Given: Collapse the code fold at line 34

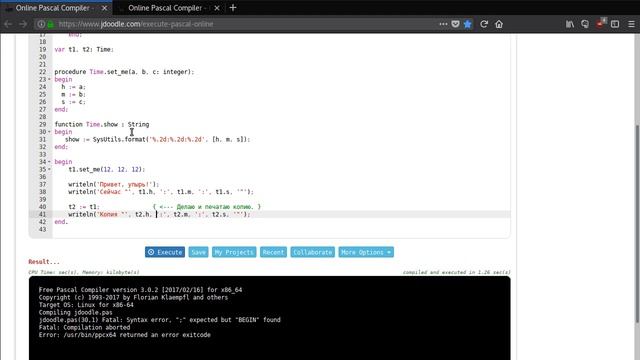Looking at the screenshot, I should point(49,162).
